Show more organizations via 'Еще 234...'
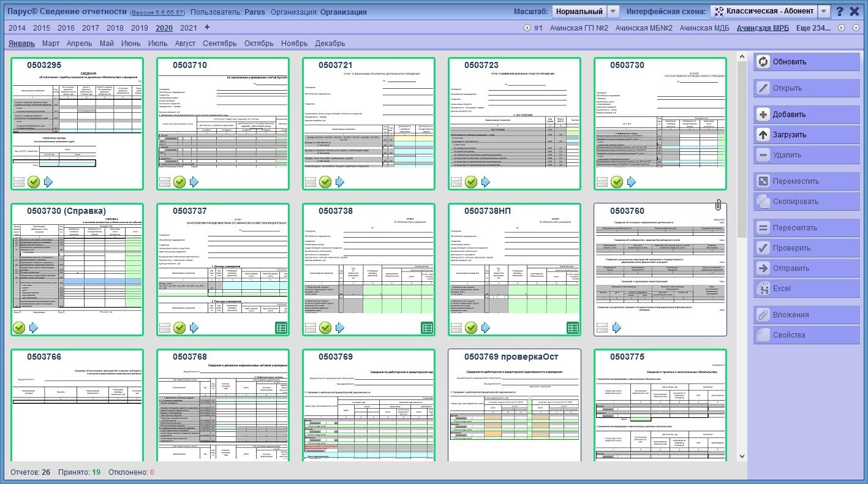 [813, 28]
